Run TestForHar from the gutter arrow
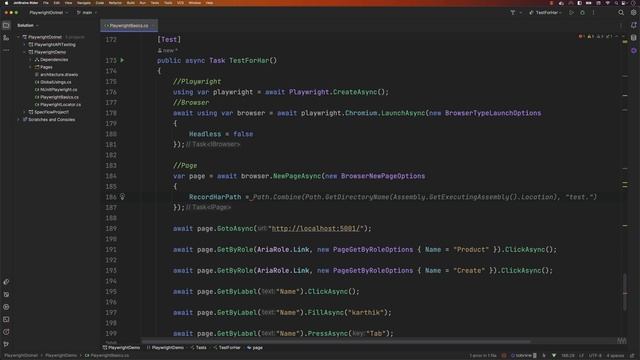 point(122,60)
